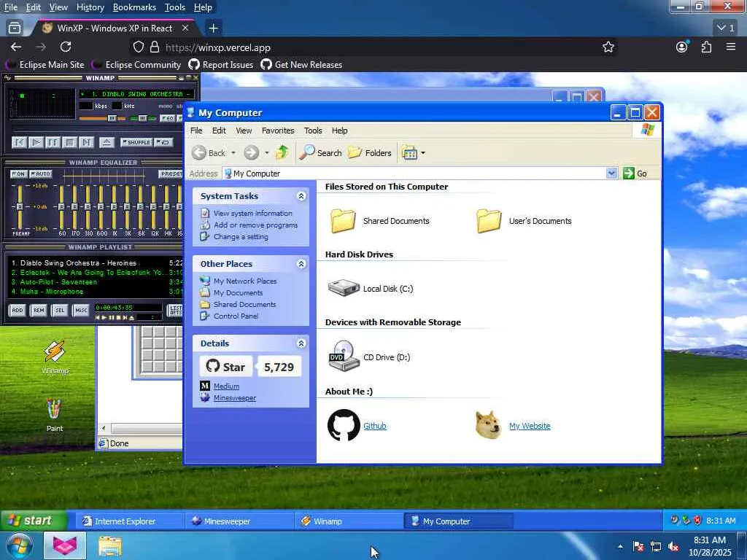Select the User's Documents folder icon

click(489, 221)
